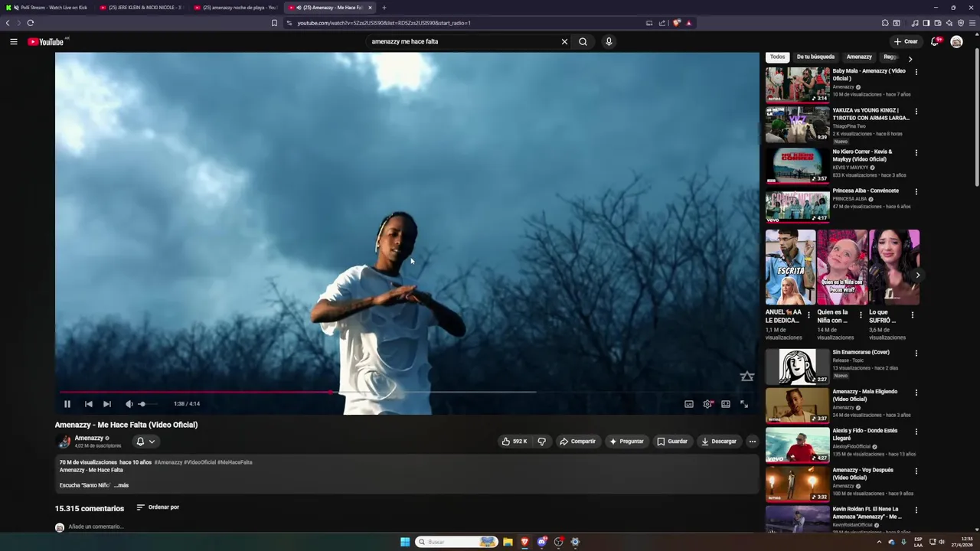Open options for 'Sin Enamorarse (Cover)' video
980x551 pixels.
[x=916, y=354]
